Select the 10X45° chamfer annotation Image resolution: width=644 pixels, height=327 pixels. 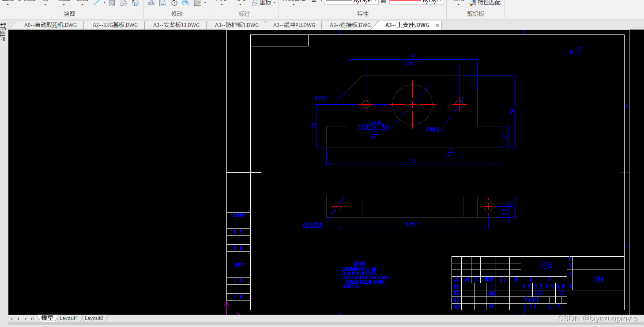[320, 99]
